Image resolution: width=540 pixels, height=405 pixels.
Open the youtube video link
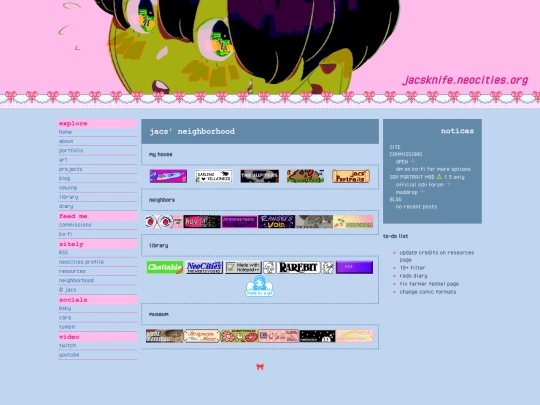click(x=69, y=355)
